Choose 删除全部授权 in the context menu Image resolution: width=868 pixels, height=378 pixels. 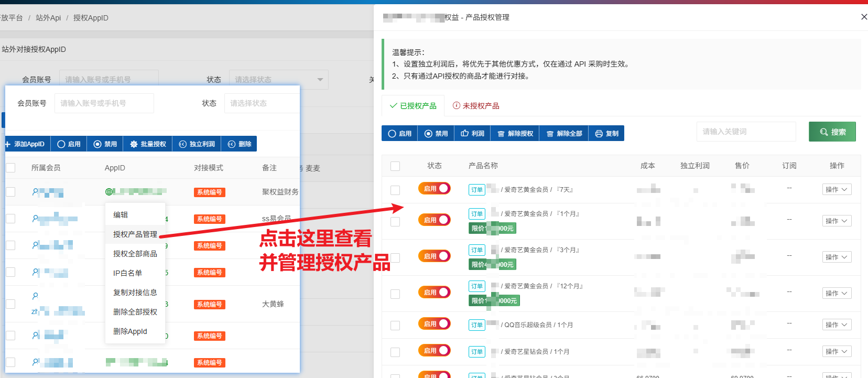click(x=135, y=312)
